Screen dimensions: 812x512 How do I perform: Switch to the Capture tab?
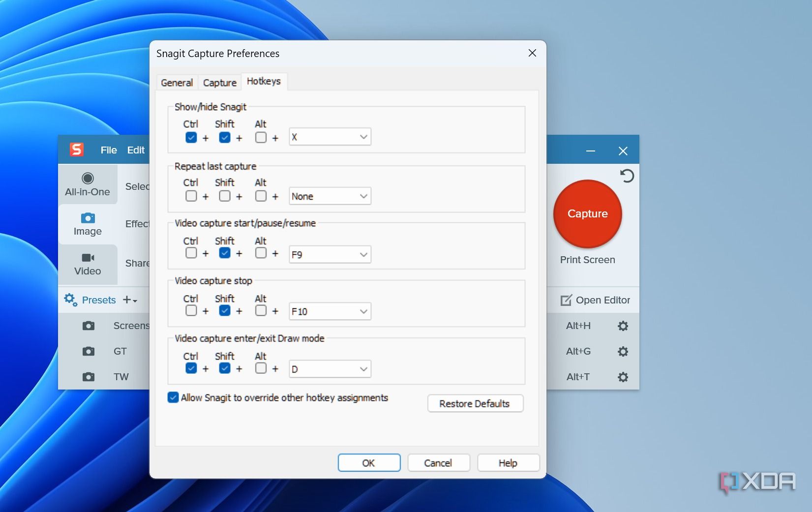click(219, 82)
